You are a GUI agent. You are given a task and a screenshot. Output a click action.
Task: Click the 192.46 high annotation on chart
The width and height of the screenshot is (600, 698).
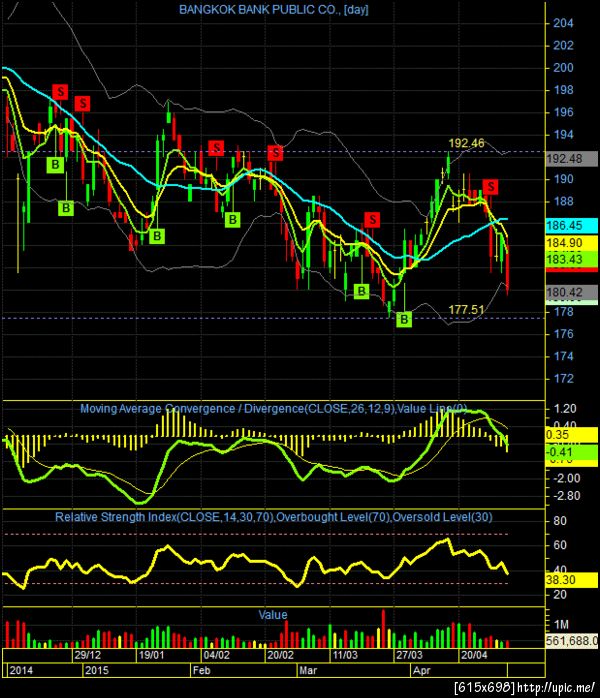466,143
